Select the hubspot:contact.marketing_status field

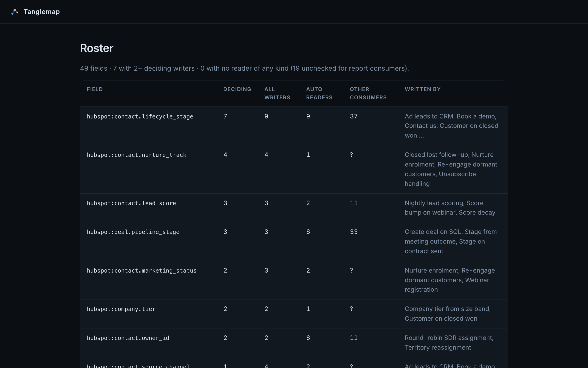pos(142,271)
